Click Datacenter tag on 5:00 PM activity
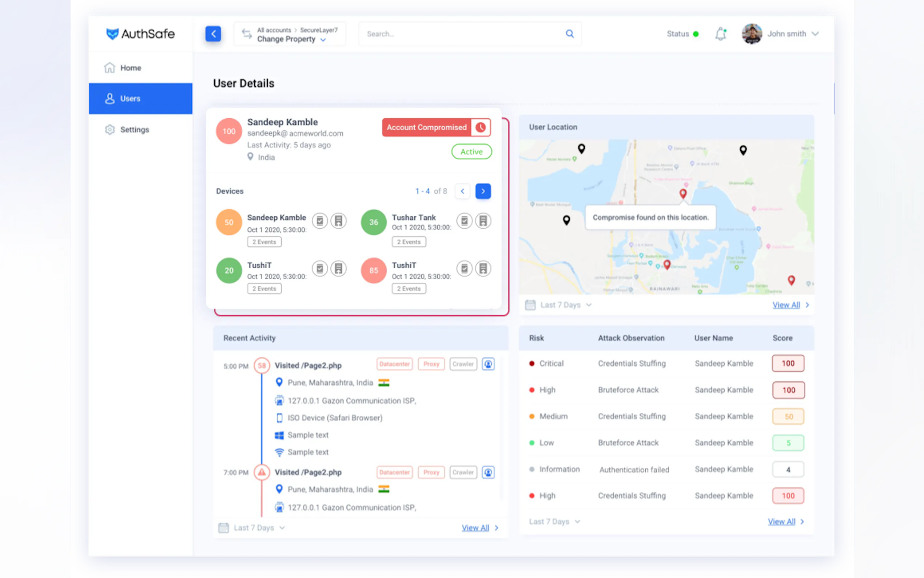Viewport: 924px width, 578px height. point(395,364)
